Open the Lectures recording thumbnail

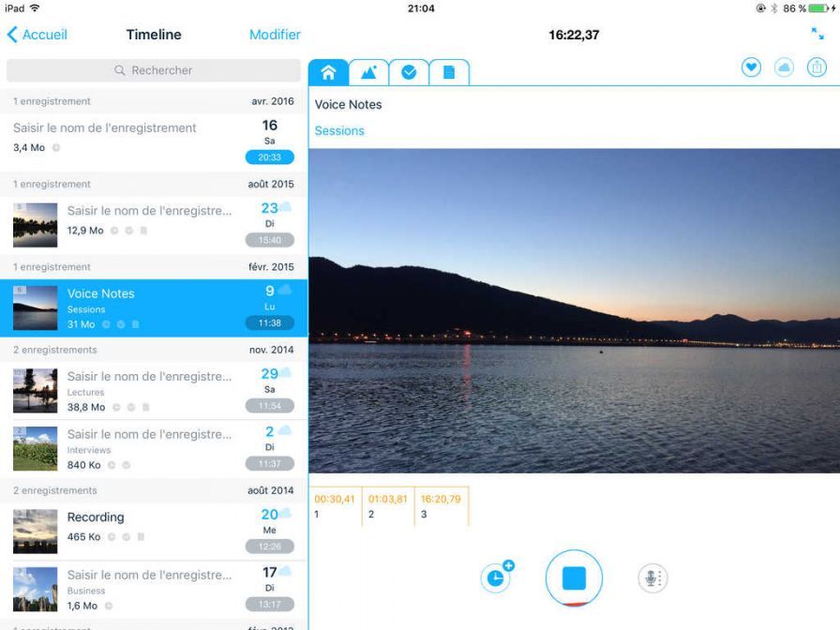click(x=35, y=391)
